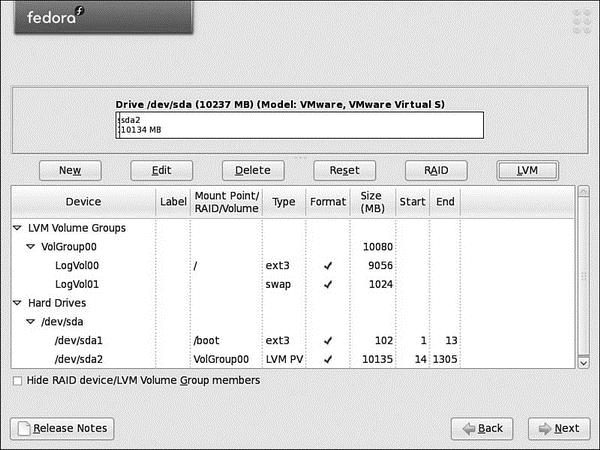Click size value 10080
Screen dimensions: 600x450
tap(378, 247)
